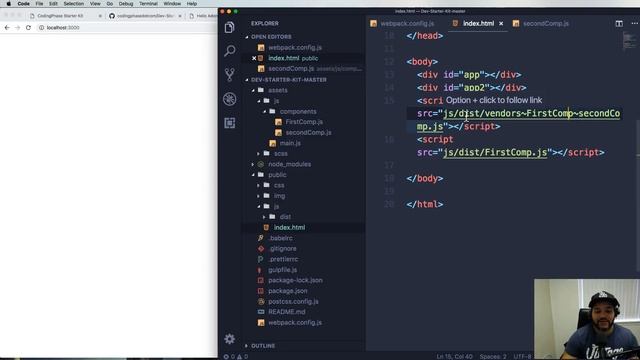Viewport: 640px width, 360px height.
Task: Open main.js in the file tree
Action: (x=290, y=143)
